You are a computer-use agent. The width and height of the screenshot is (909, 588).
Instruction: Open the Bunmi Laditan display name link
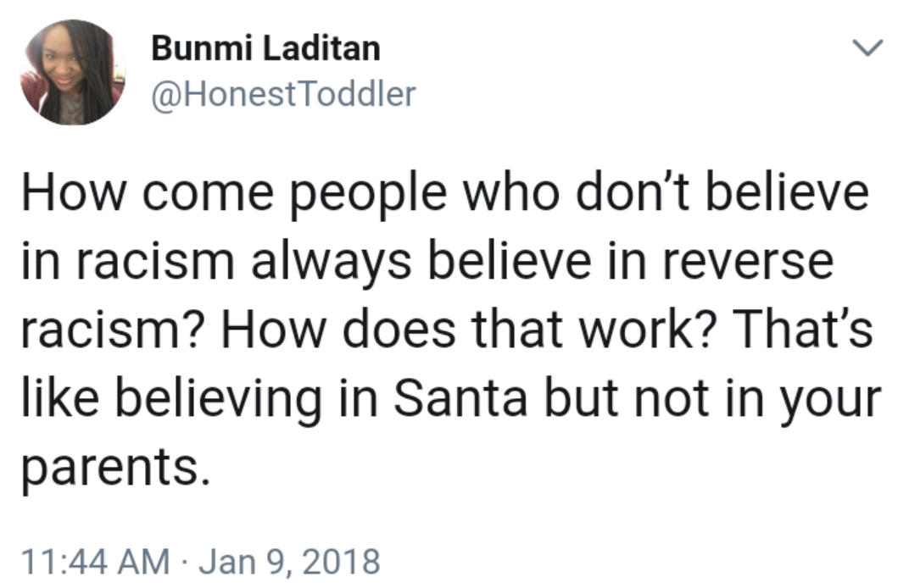[x=265, y=49]
